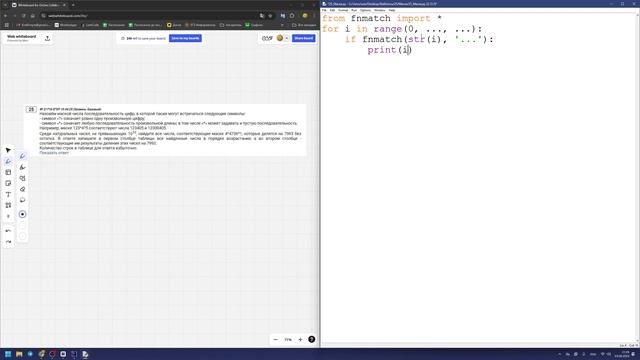Select the black pen color swatch
The image size is (640, 360).
pyautogui.click(x=22, y=214)
